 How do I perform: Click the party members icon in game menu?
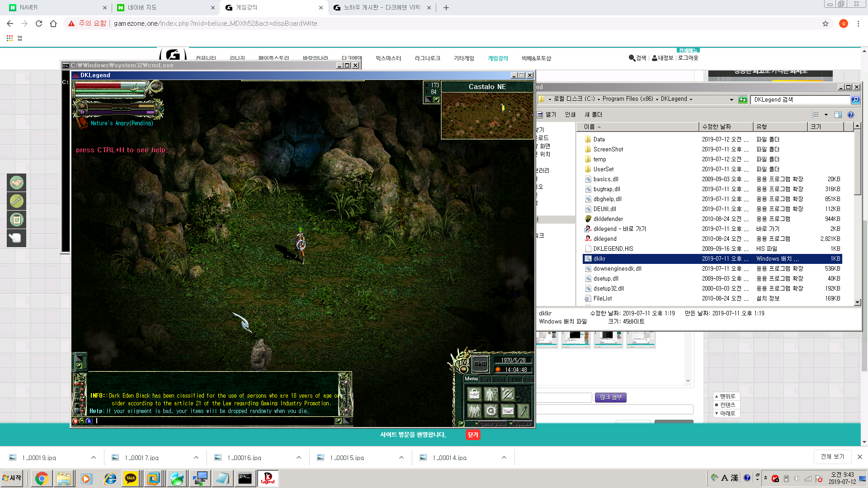click(x=474, y=411)
